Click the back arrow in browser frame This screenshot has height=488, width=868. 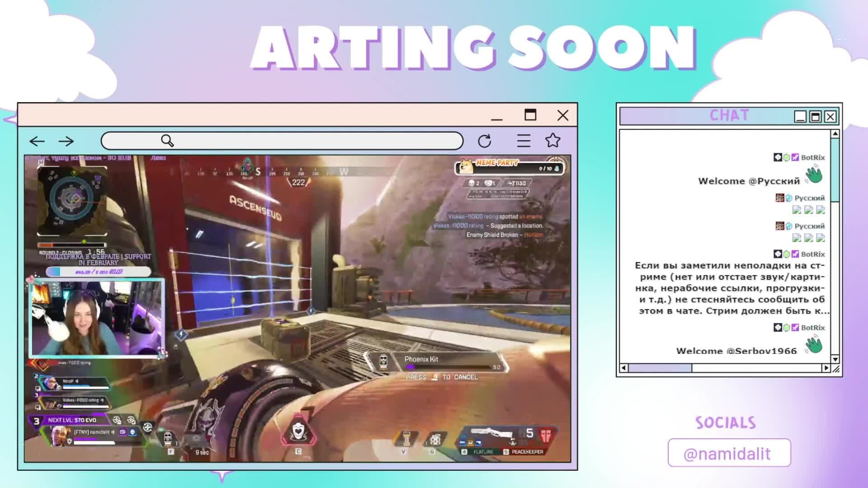(x=37, y=141)
